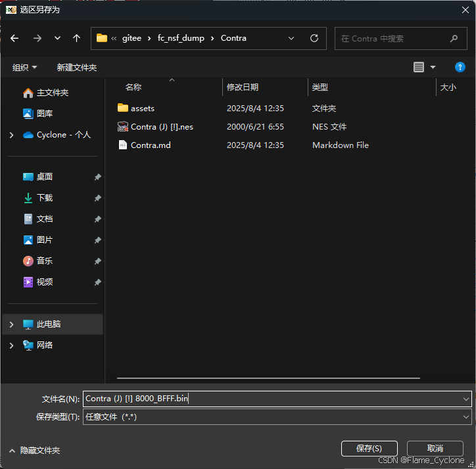Click 保存(S) to save file

point(369,449)
